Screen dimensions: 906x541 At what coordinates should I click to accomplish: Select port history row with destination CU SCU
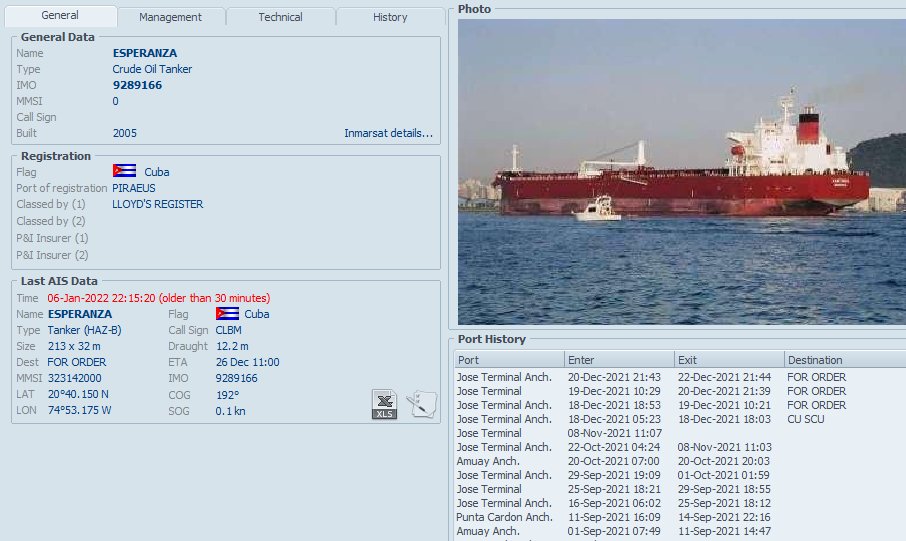(680, 419)
